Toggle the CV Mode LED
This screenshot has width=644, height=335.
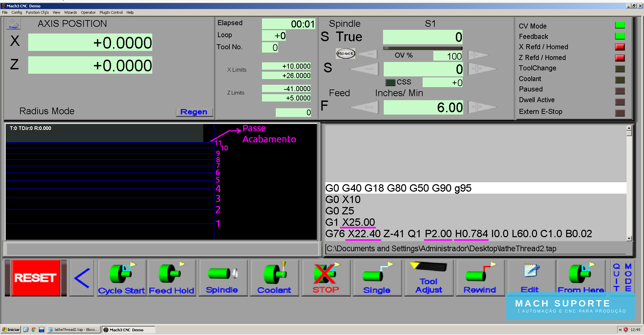pyautogui.click(x=620, y=25)
